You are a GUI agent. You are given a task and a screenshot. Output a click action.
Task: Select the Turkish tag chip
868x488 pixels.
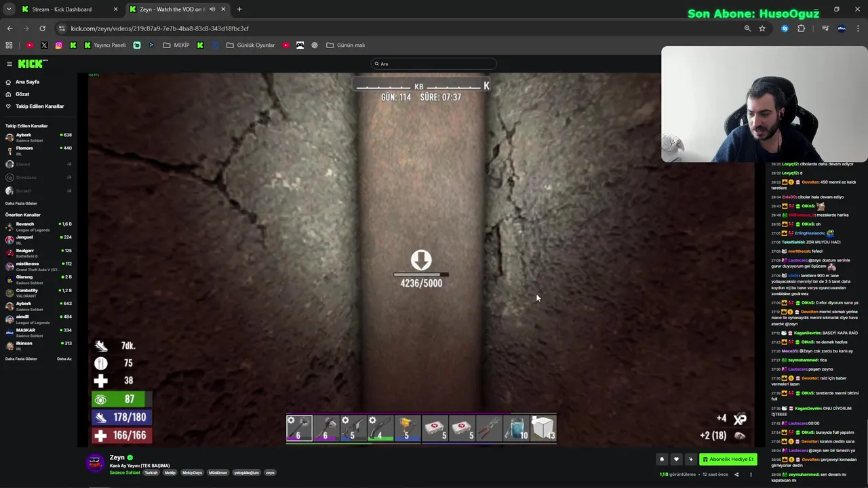151,472
